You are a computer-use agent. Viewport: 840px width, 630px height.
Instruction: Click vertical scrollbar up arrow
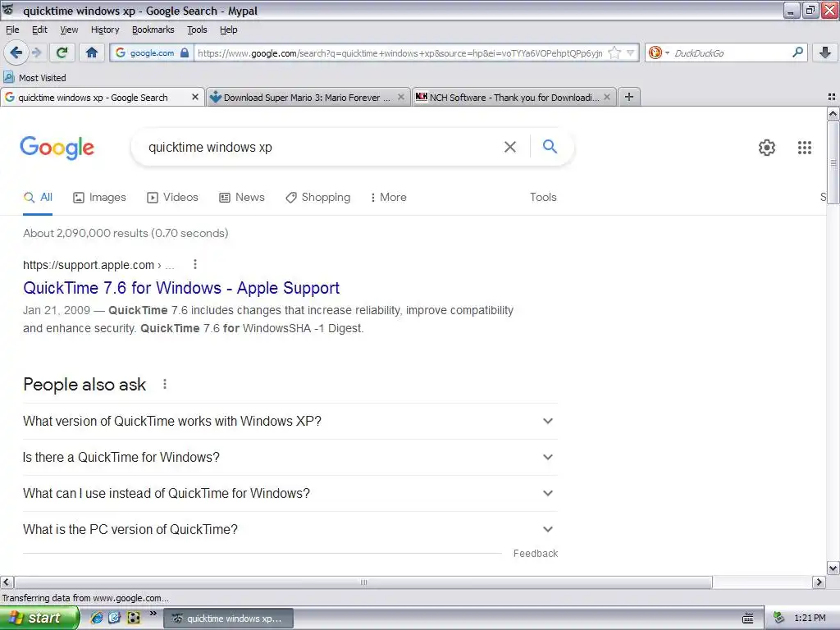(833, 113)
